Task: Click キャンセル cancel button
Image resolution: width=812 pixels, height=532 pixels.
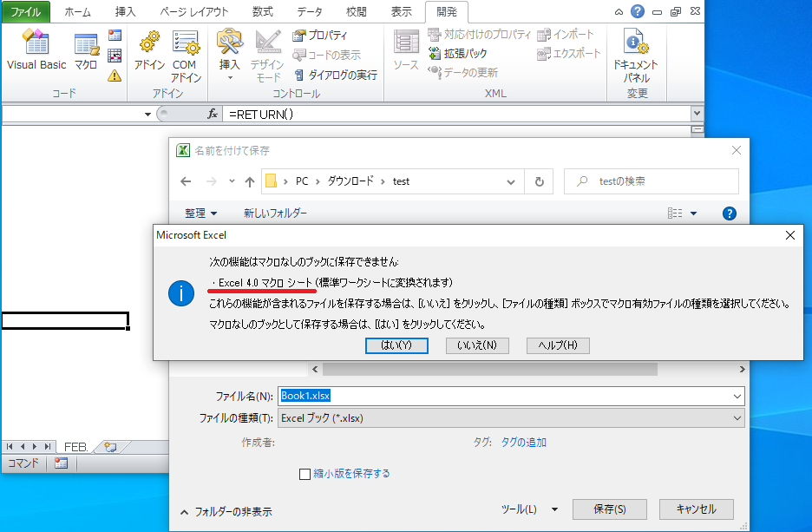Action: coord(696,509)
